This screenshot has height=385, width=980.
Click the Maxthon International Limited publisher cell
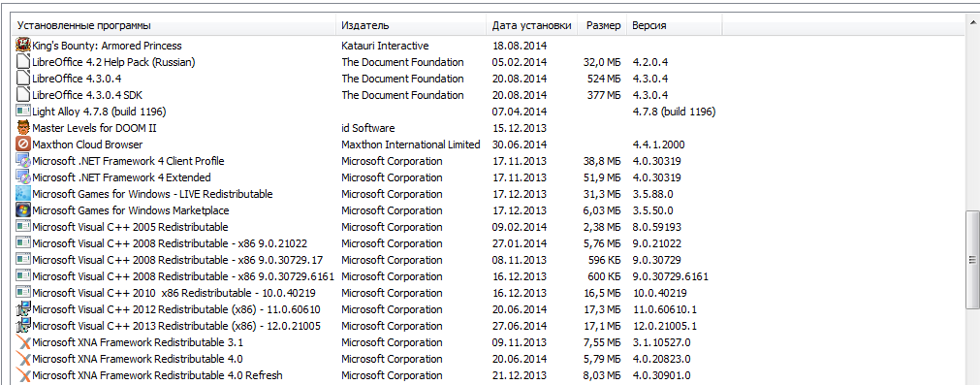click(411, 144)
